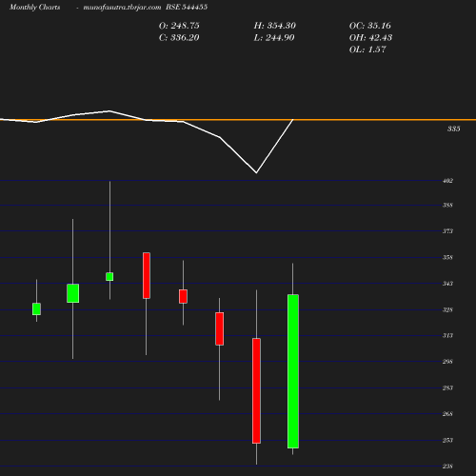
Task: Click the tiny green candle under the tallest wick
Action: 109,276
